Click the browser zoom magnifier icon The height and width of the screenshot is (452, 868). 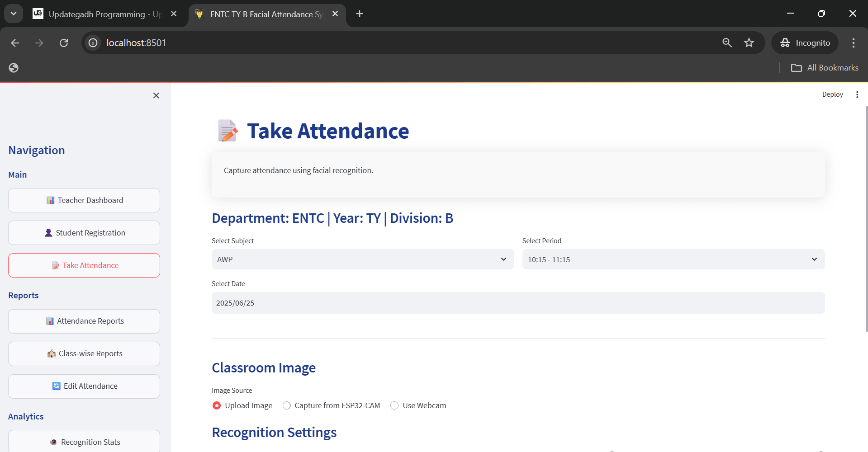click(727, 43)
